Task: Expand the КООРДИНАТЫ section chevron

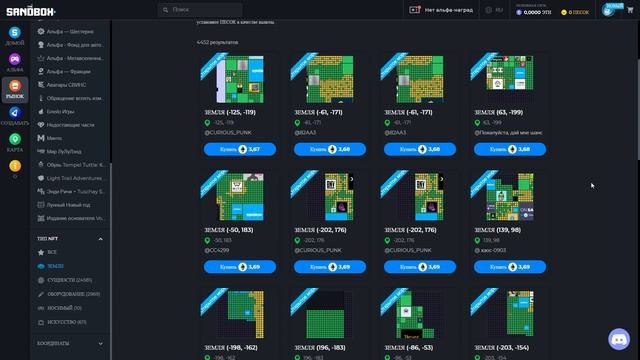Action: coord(100,344)
